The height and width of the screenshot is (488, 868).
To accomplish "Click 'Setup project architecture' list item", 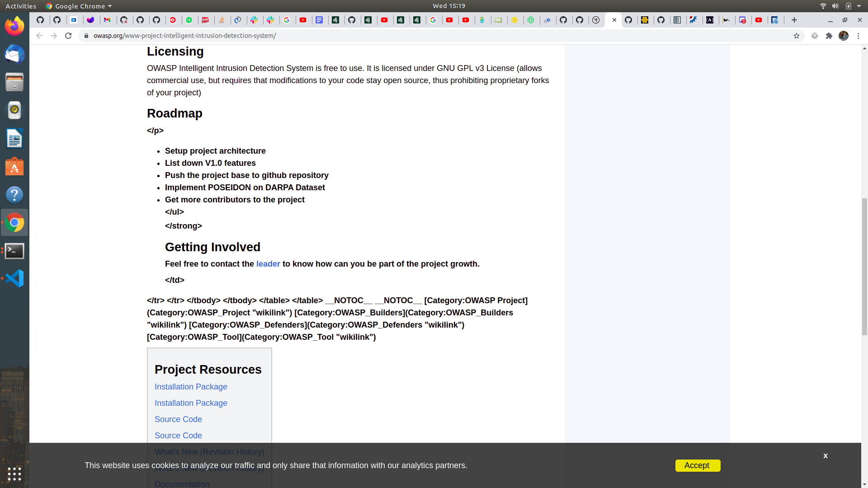I will (215, 151).
